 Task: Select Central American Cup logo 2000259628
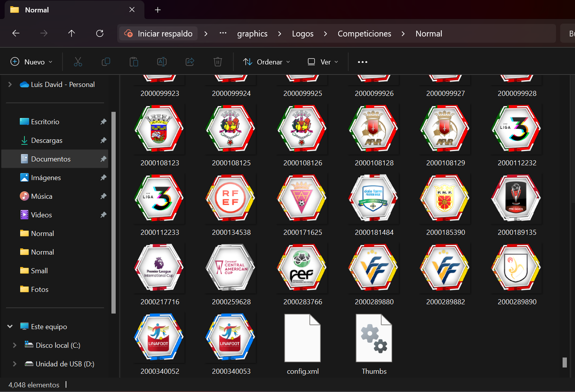tap(230, 268)
